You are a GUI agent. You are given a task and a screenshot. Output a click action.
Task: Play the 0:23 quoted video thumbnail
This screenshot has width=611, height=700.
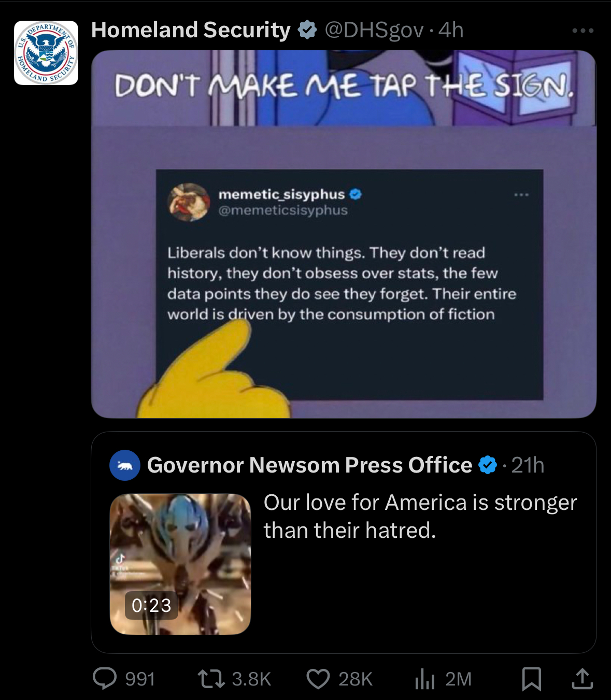click(180, 564)
